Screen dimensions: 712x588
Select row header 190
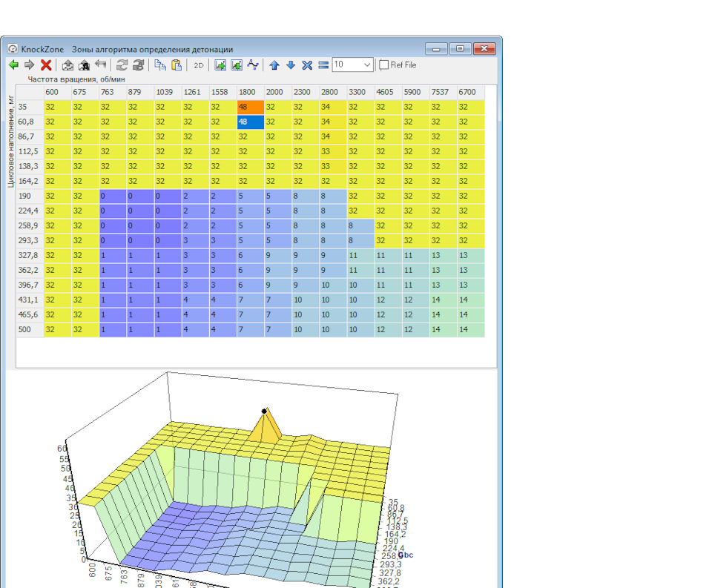[30, 196]
